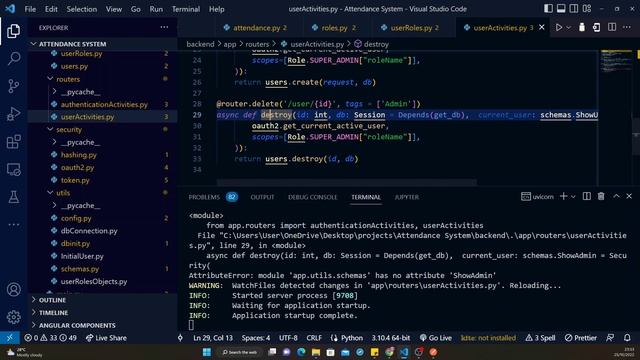Open the Explorer view in activity bar
This screenshot has height=360, width=640.
pyautogui.click(x=13, y=31)
